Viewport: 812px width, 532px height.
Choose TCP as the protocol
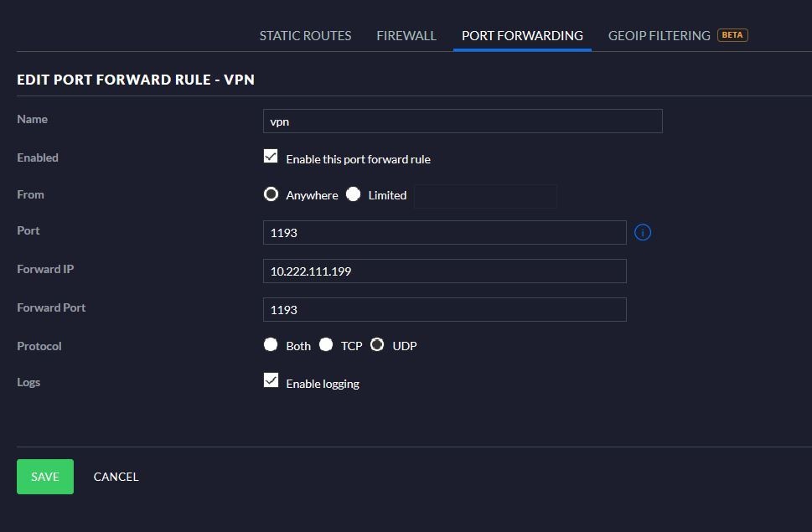(326, 345)
